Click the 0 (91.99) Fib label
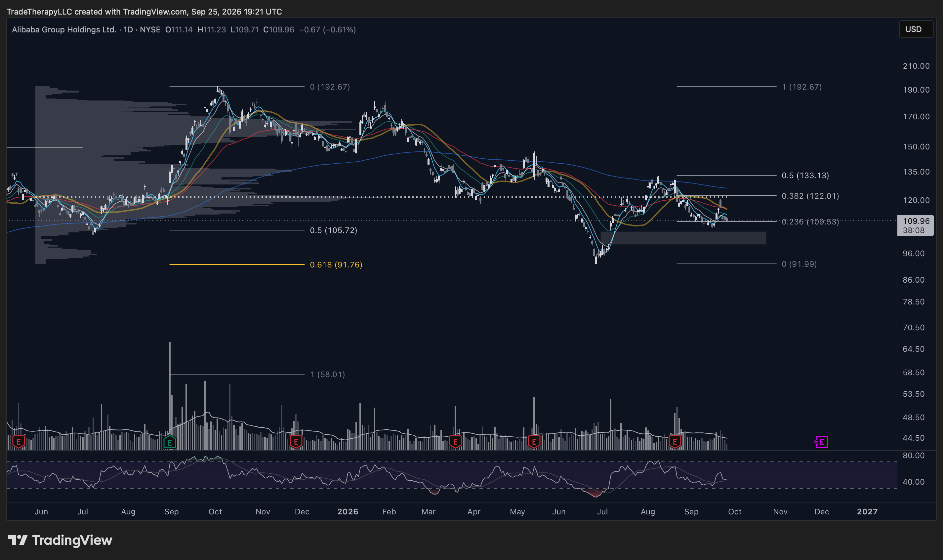943x560 pixels. (x=799, y=264)
